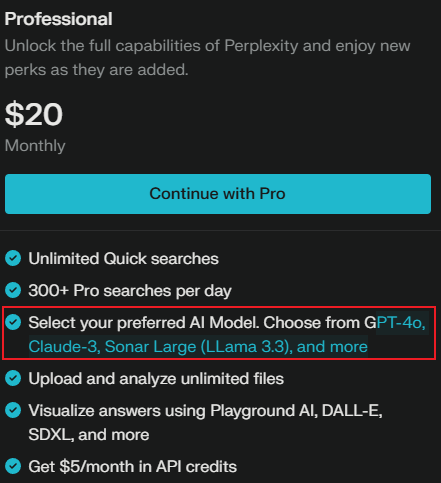This screenshot has height=483, width=441.
Task: Click the checkmark beside Get $5/month in API credits
Action: tap(13, 466)
